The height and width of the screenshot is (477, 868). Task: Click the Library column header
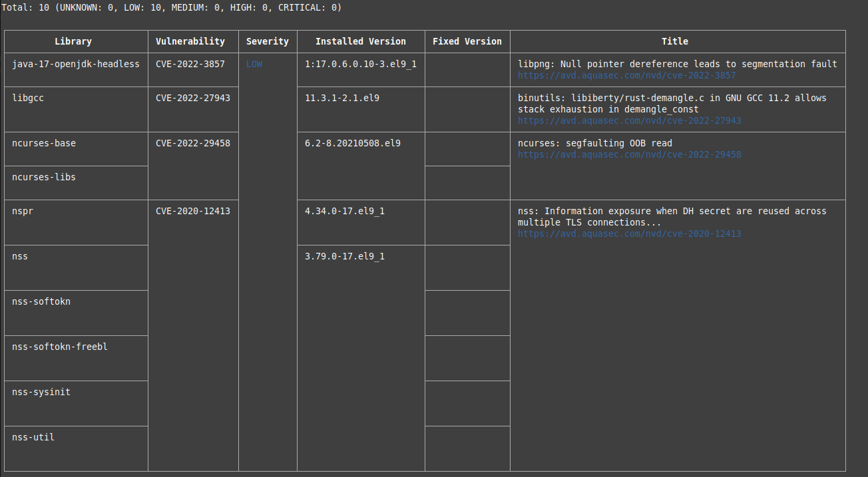(x=73, y=41)
